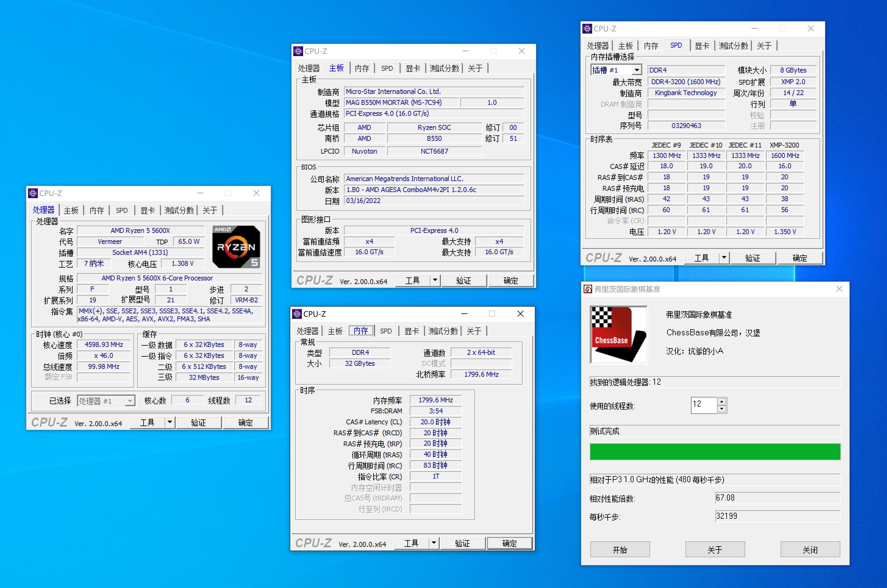887x588 pixels.
Task: Click the Fritz Chess Benchmark title icon
Action: coord(588,289)
